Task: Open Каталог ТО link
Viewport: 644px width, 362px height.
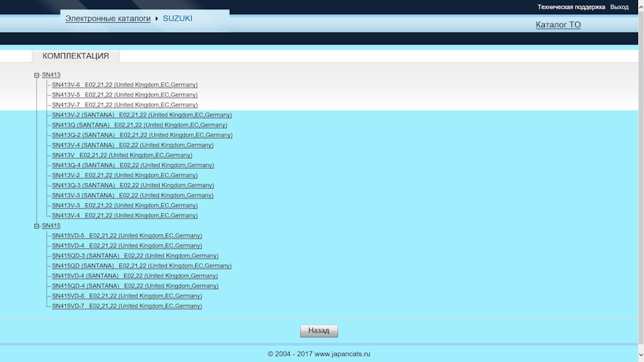Action: [558, 25]
